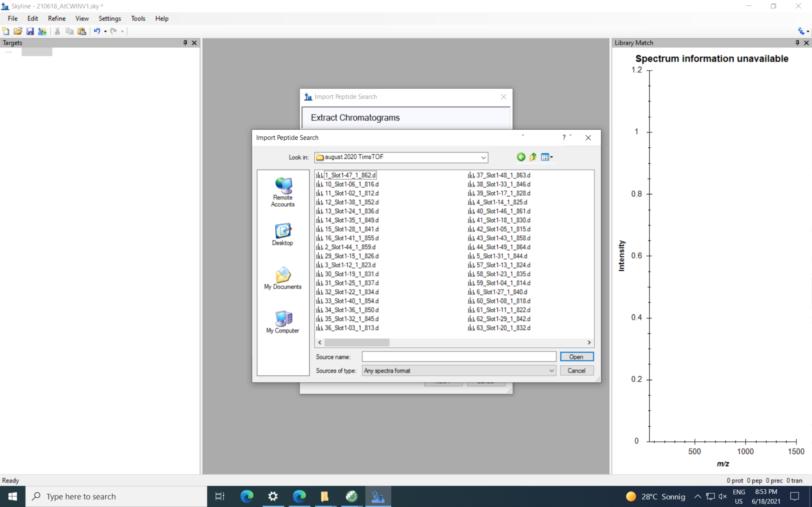Click the horizontal scrollbar right arrow
Screen dimensions: 812x507
pyautogui.click(x=589, y=343)
